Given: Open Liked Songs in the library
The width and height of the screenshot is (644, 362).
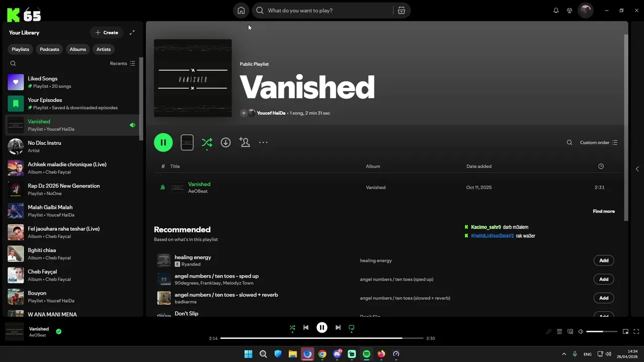Looking at the screenshot, I should click(x=73, y=82).
